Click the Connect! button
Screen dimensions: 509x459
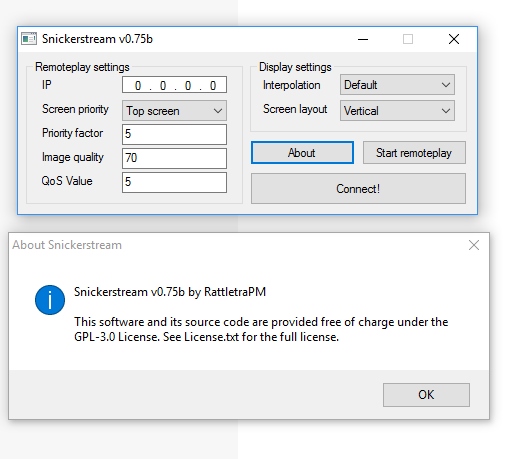point(358,189)
